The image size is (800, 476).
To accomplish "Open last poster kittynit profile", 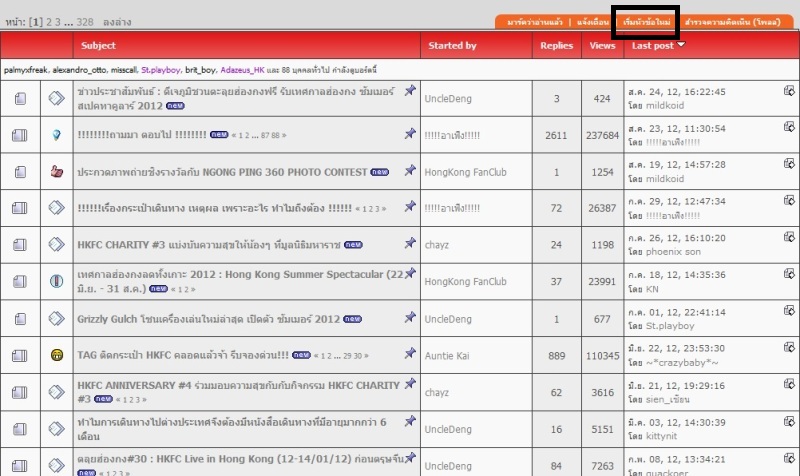I will pyautogui.click(x=661, y=436).
